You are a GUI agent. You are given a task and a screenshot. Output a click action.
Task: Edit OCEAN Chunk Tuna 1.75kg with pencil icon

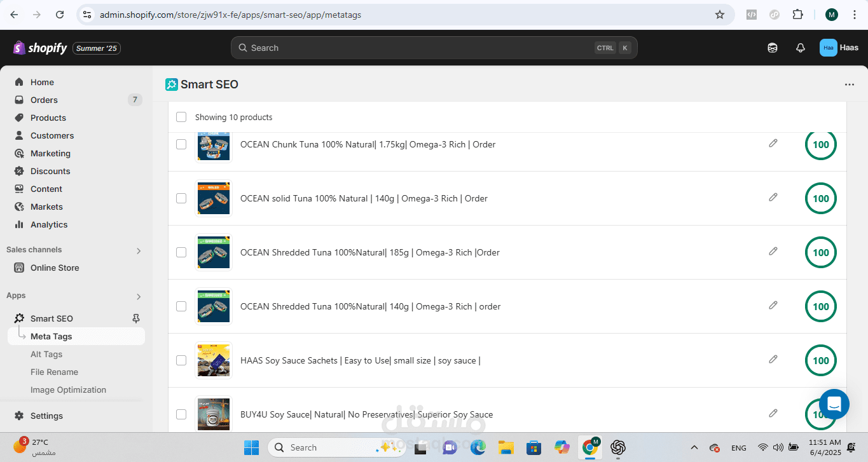(x=773, y=143)
